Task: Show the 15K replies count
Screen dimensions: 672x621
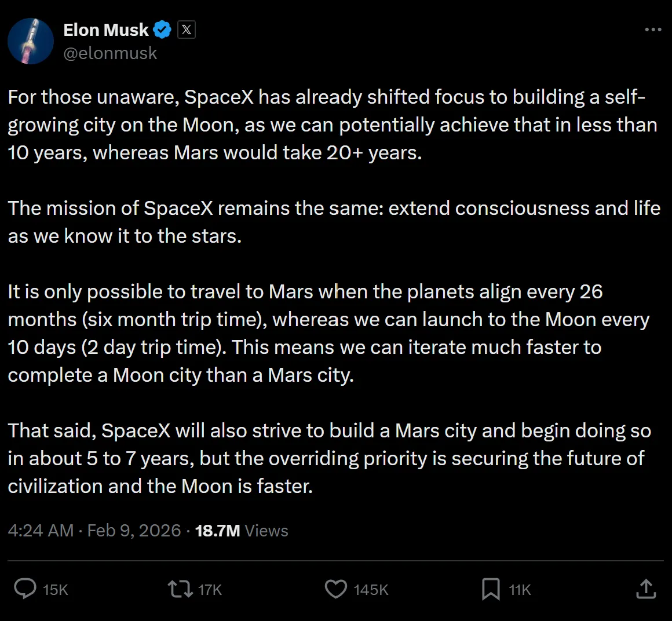Action: tap(55, 589)
